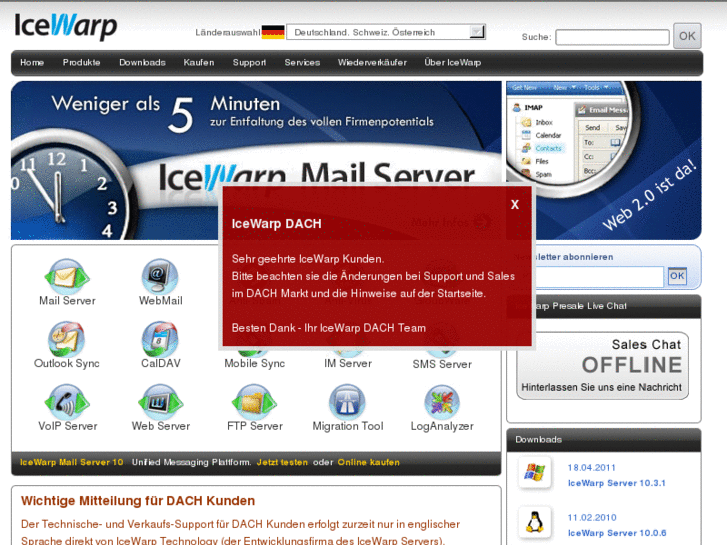The image size is (727, 545).
Task: Open the Home menu
Action: [32, 63]
